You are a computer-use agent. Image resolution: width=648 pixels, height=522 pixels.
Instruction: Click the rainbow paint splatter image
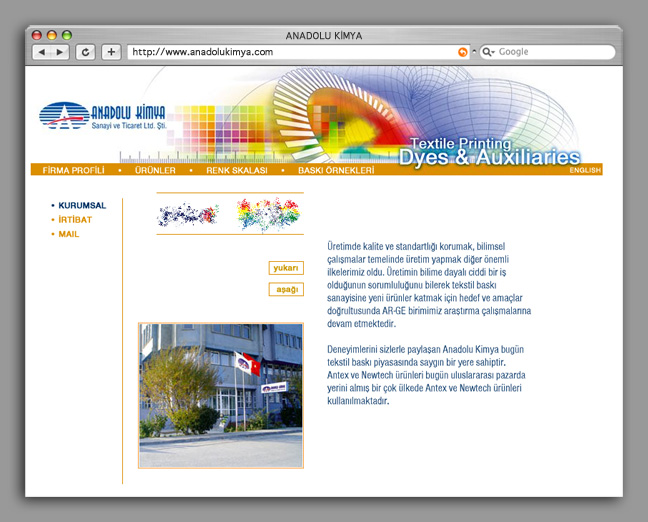[268, 214]
